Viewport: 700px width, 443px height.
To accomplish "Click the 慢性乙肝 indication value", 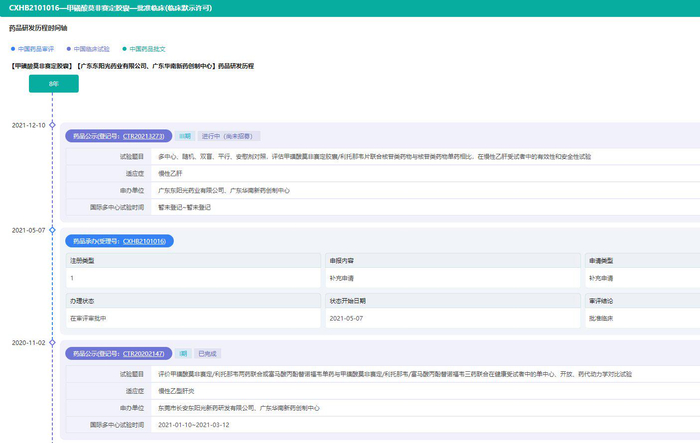I will click(x=170, y=173).
